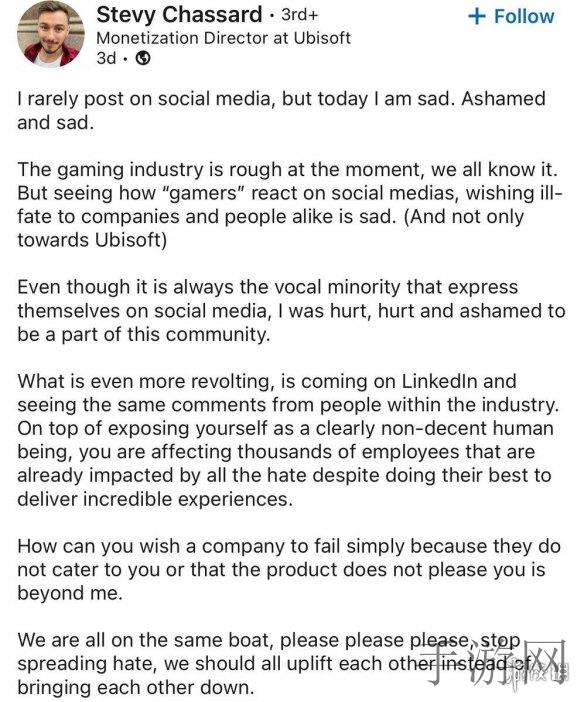This screenshot has width=584, height=702.
Task: Click the 3d post timestamp
Action: pyautogui.click(x=106, y=58)
